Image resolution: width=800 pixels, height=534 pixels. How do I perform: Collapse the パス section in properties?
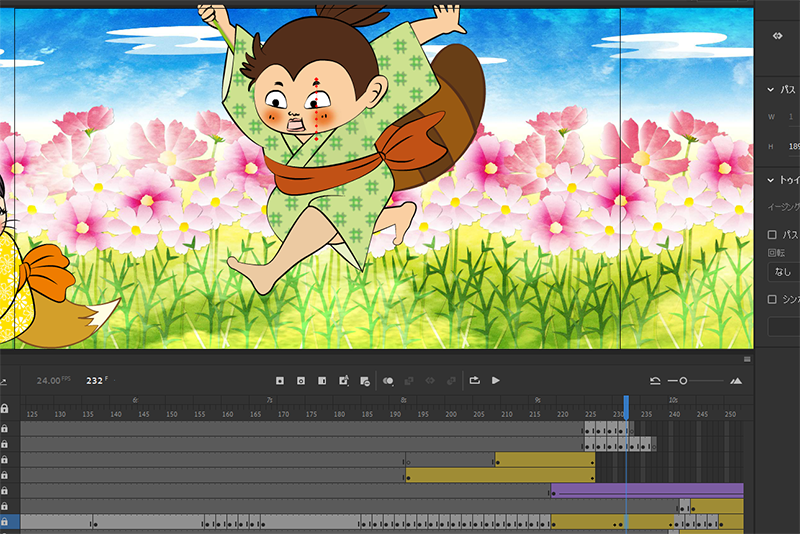pos(770,90)
